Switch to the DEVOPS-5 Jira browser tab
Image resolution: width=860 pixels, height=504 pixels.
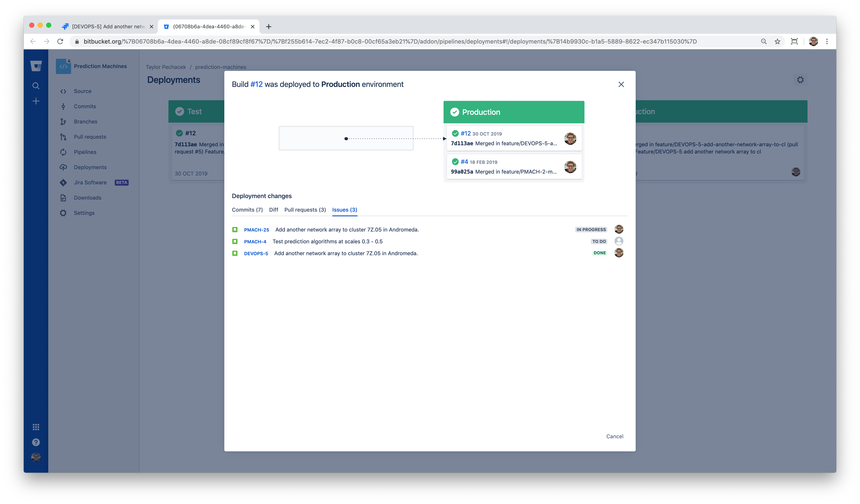pos(108,27)
